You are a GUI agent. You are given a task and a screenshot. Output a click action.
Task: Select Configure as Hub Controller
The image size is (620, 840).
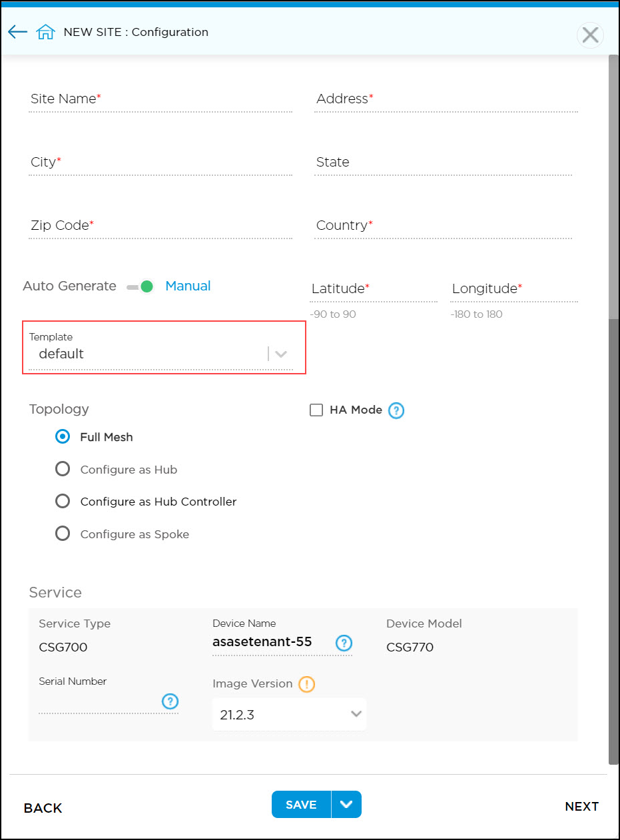coord(62,501)
